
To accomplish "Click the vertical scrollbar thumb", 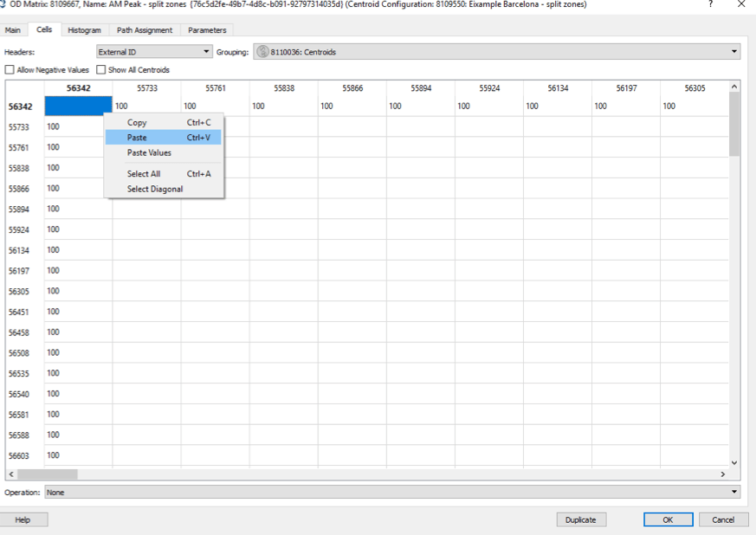I will (x=734, y=124).
